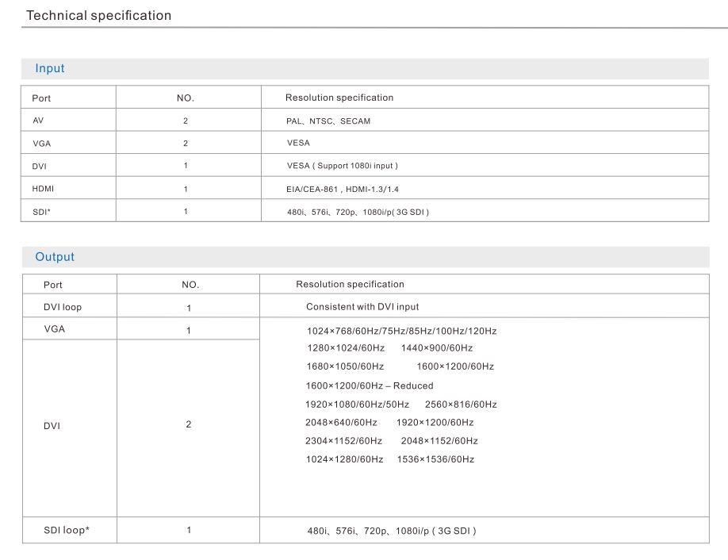Click "VESA ( Support 1080i input )" text
Screen dimensions: 728x560
click(x=342, y=166)
